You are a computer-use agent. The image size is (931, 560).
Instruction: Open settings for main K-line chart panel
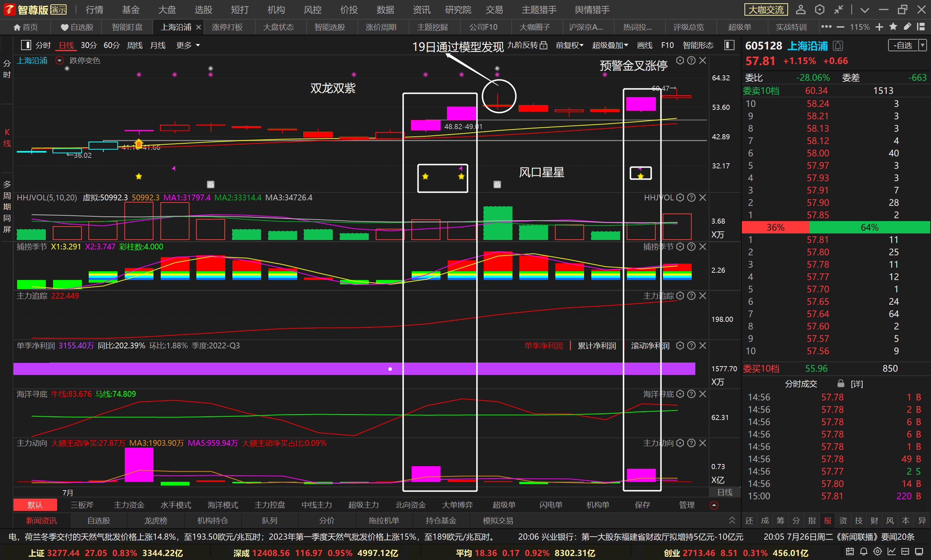coord(680,60)
